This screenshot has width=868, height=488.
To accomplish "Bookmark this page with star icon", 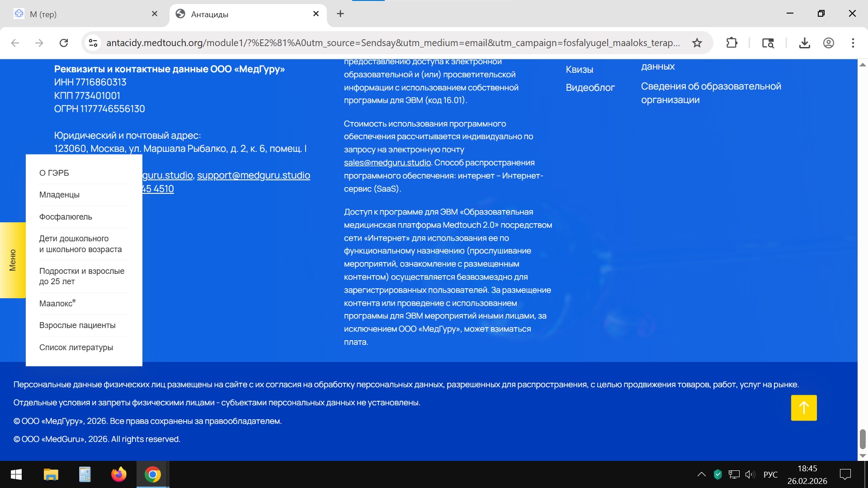I will pyautogui.click(x=697, y=43).
